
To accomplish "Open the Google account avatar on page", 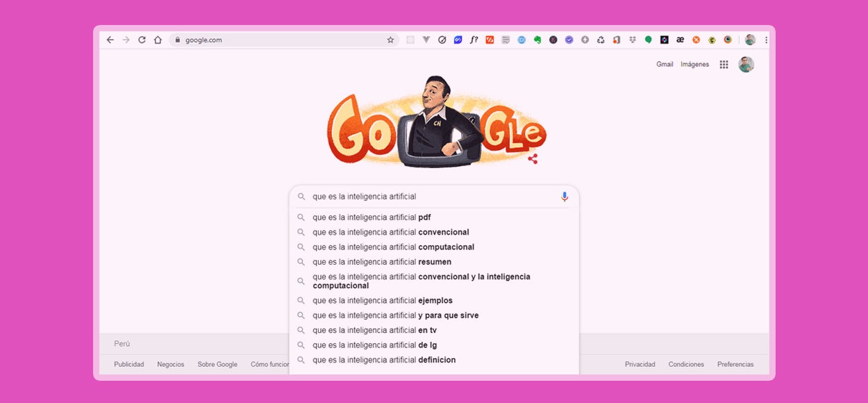I will pyautogui.click(x=746, y=65).
